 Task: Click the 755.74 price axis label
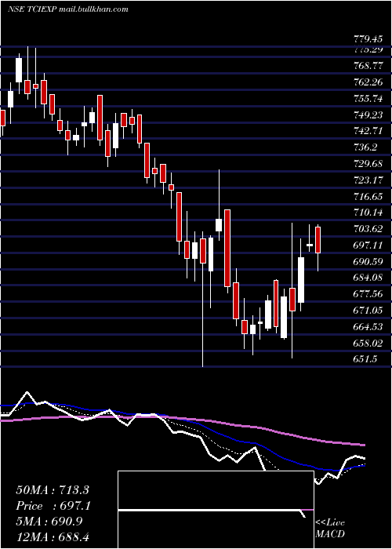click(x=368, y=98)
